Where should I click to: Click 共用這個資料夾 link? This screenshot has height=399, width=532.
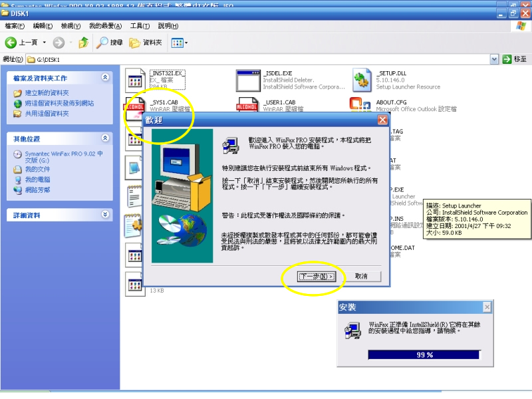tap(47, 114)
